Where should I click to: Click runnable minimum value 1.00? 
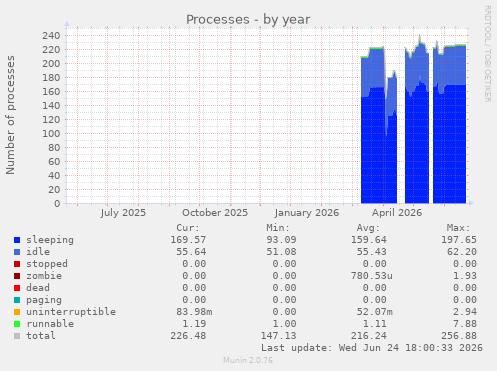[x=284, y=324]
